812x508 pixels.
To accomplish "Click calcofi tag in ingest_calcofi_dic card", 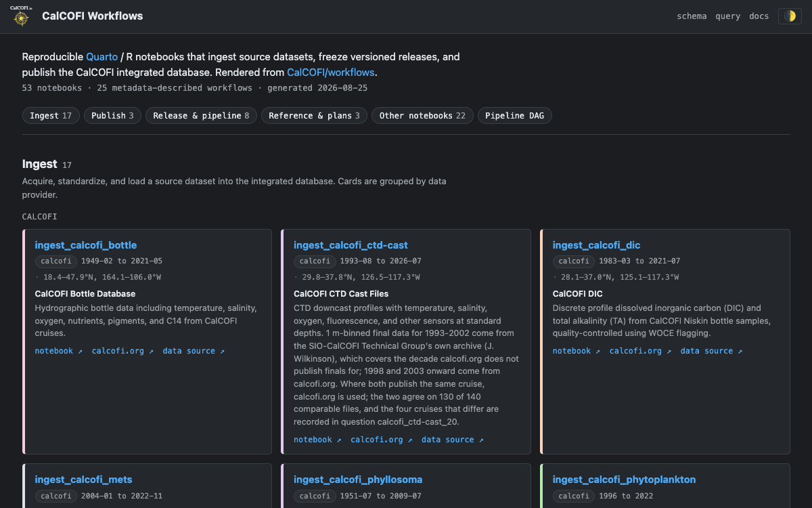I will click(574, 261).
